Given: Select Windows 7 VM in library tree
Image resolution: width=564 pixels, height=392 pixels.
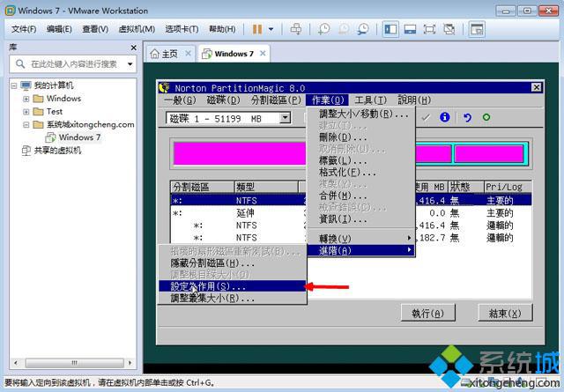Looking at the screenshot, I should click(x=79, y=137).
